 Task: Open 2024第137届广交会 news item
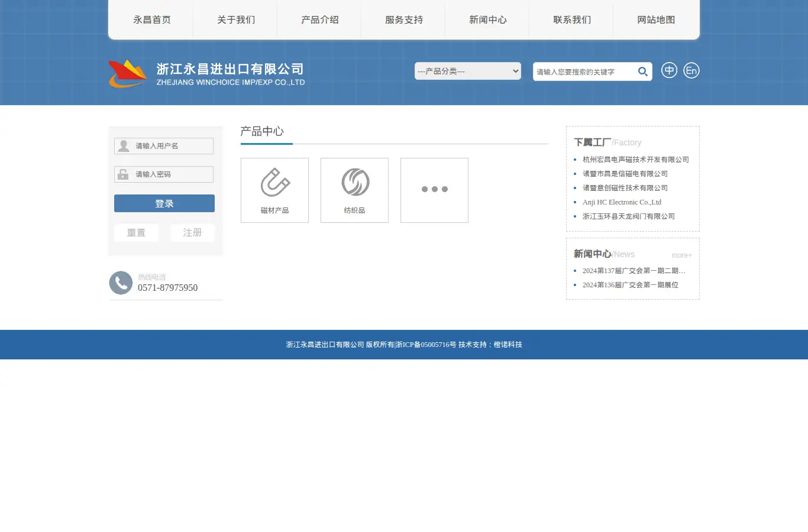click(634, 271)
